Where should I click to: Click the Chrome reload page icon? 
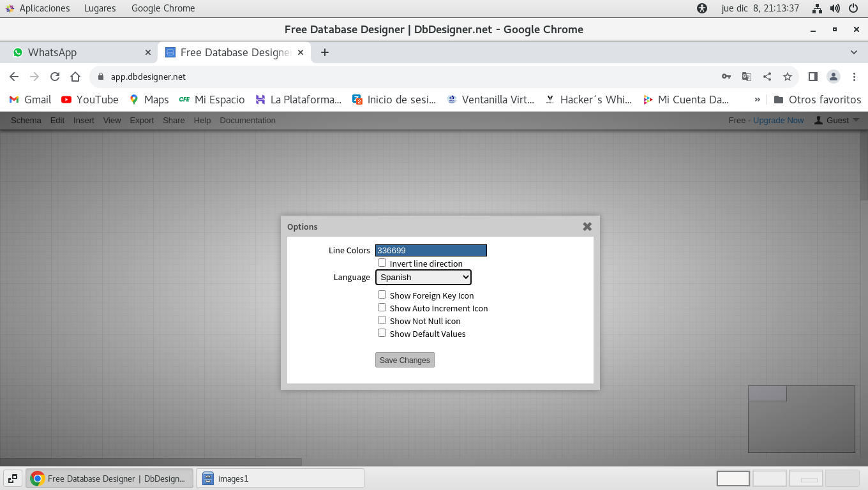tap(55, 77)
